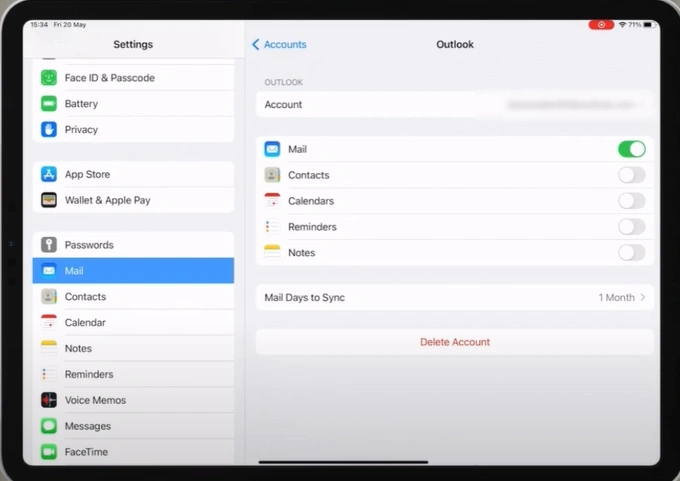Open Privacy settings
The height and width of the screenshot is (481, 680).
point(133,129)
